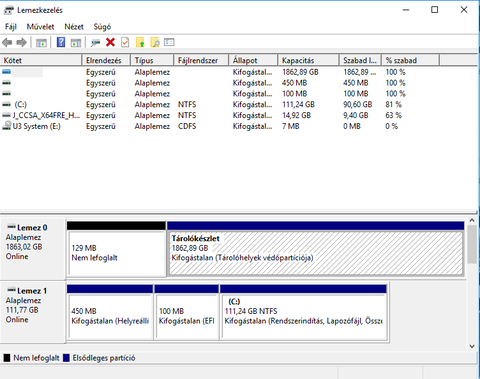Click the 7 MB capacity cell
Screen dimensions: 480x379
[291, 126]
